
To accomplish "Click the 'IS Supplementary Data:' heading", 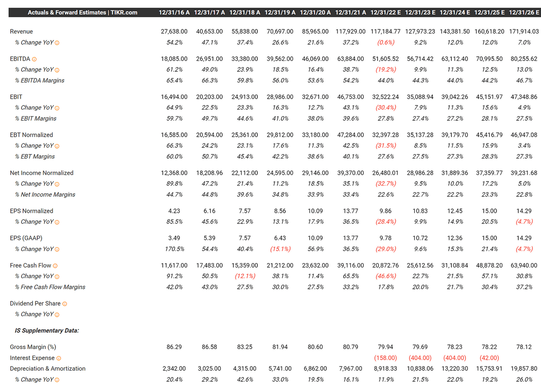I will 47,331.
